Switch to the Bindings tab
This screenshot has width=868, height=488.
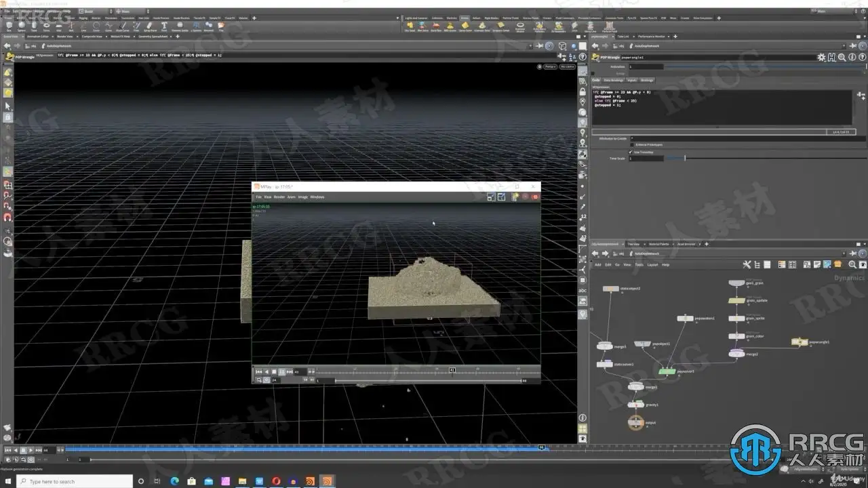[x=648, y=80]
